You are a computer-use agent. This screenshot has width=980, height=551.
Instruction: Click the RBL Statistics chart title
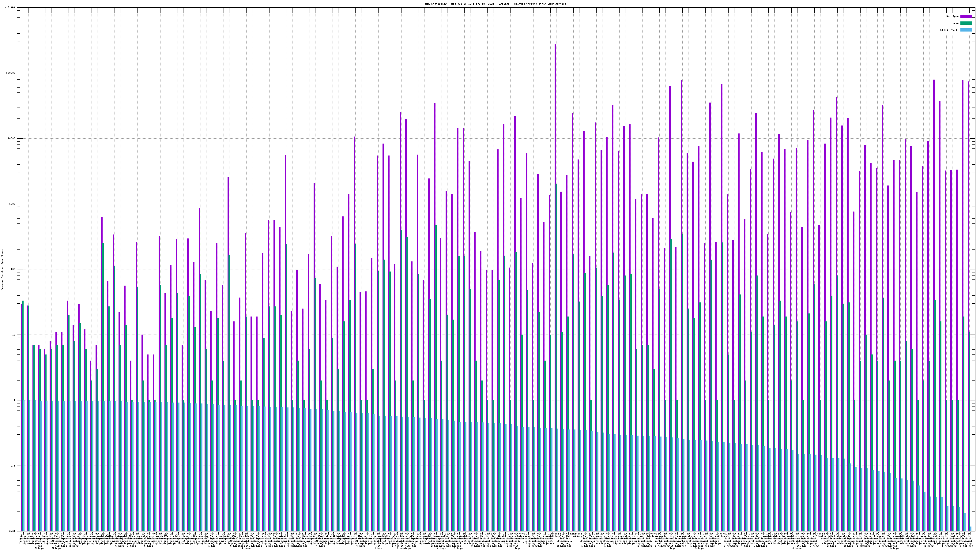pyautogui.click(x=495, y=4)
